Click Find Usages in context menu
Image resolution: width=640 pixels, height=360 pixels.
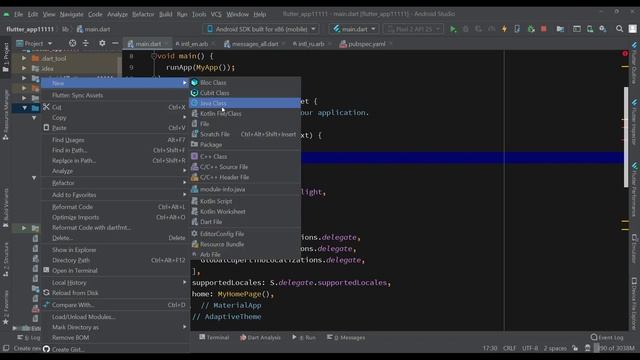[115, 140]
